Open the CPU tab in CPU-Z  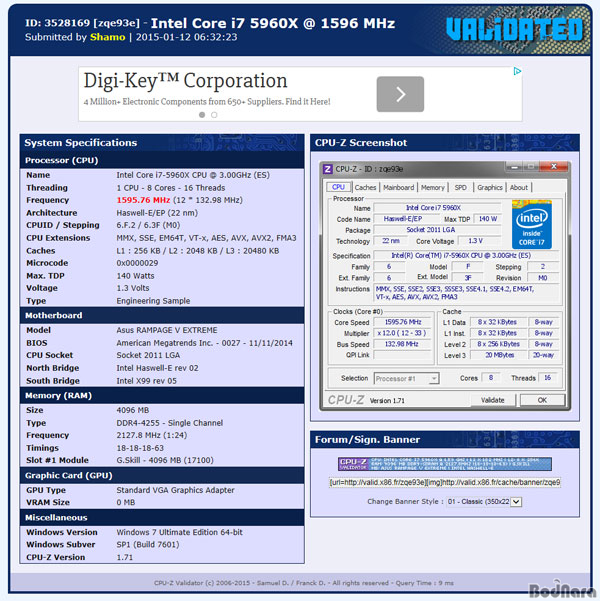click(338, 187)
